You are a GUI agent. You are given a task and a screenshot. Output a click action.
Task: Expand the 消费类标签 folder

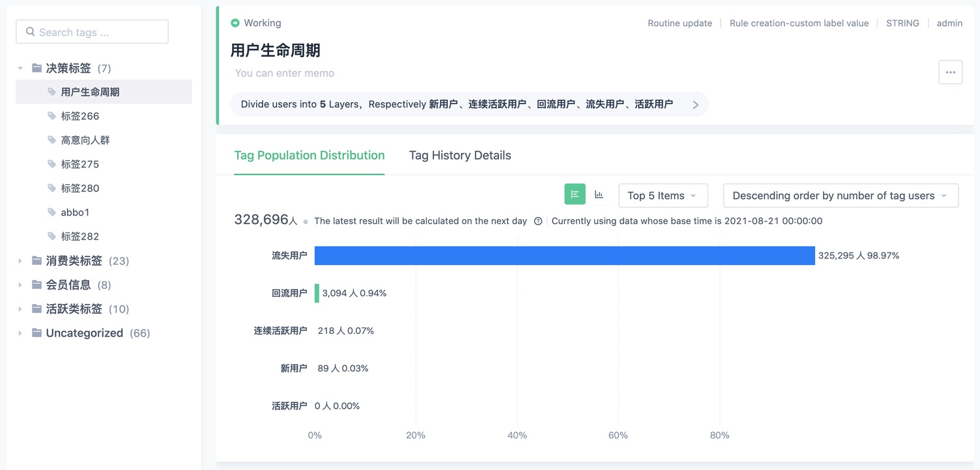20,260
